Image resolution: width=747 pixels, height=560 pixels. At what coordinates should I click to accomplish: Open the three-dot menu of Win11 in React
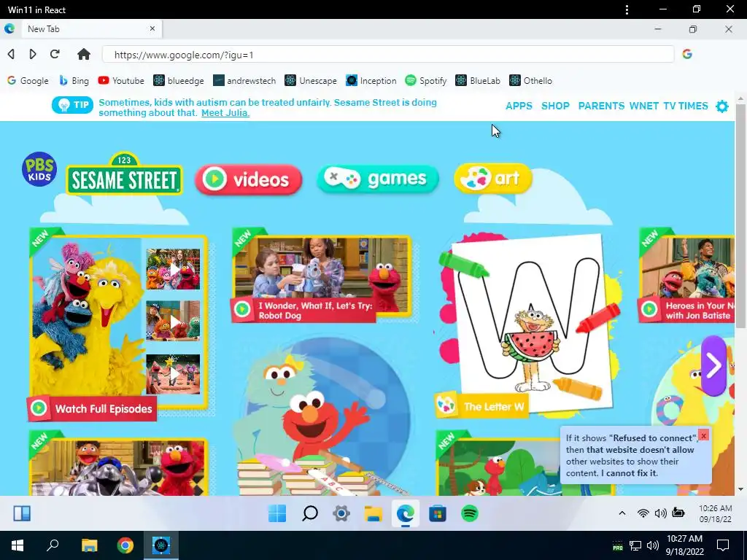point(627,9)
